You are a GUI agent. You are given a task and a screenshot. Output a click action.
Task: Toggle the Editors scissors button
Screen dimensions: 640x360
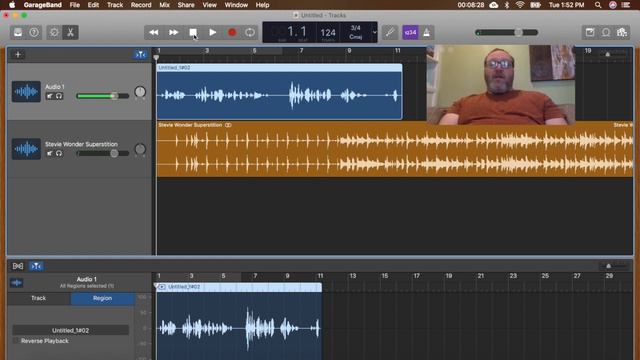pyautogui.click(x=70, y=33)
